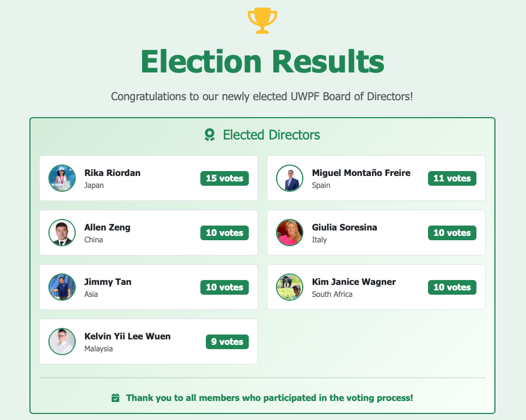Click the Jimmy Tan name text
Image resolution: width=526 pixels, height=420 pixels.
point(108,282)
